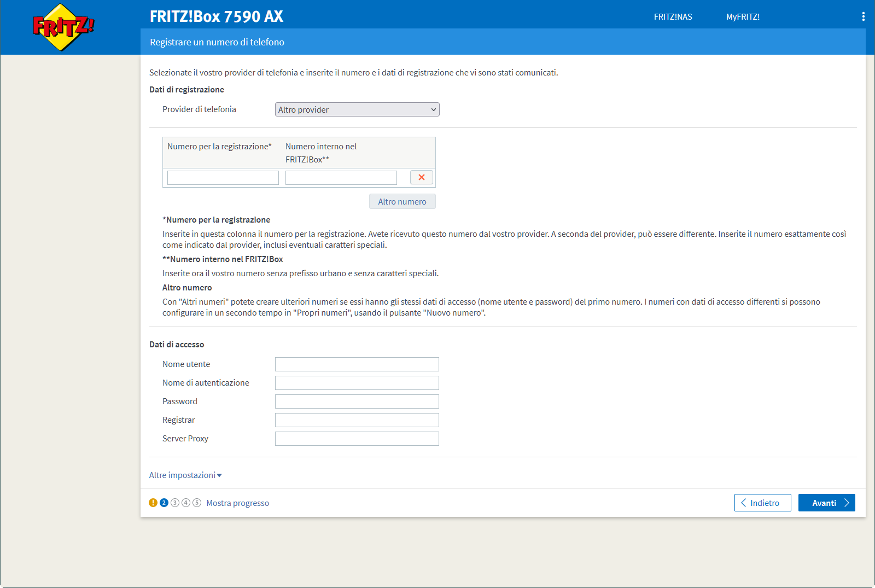Viewport: 875px width, 588px height.
Task: Click into the Nome utente field
Action: pyautogui.click(x=357, y=364)
